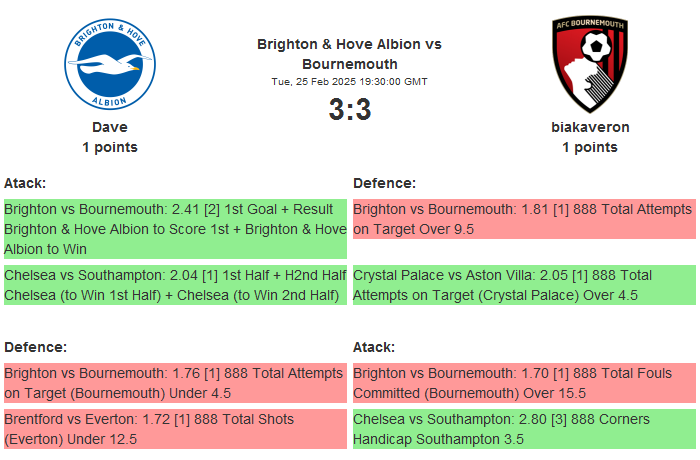The image size is (700, 460).
Task: Select Chelsea 1st Half + 2nd Half bet
Action: [x=175, y=285]
